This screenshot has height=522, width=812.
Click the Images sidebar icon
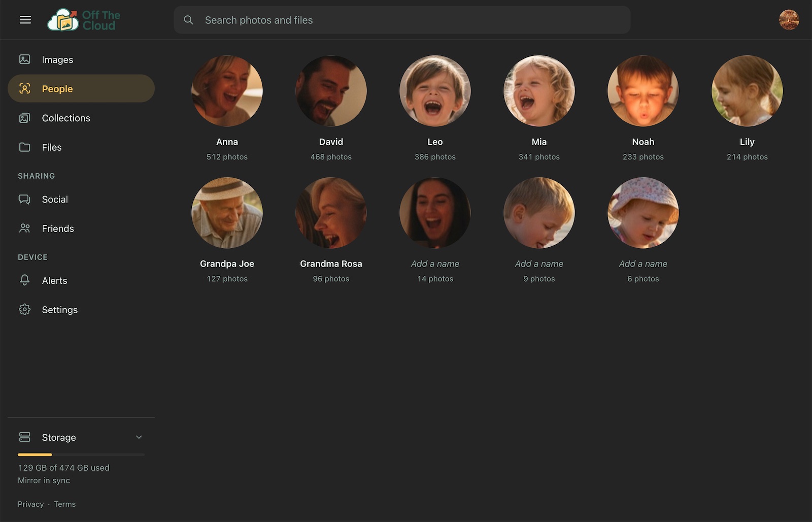pyautogui.click(x=25, y=59)
